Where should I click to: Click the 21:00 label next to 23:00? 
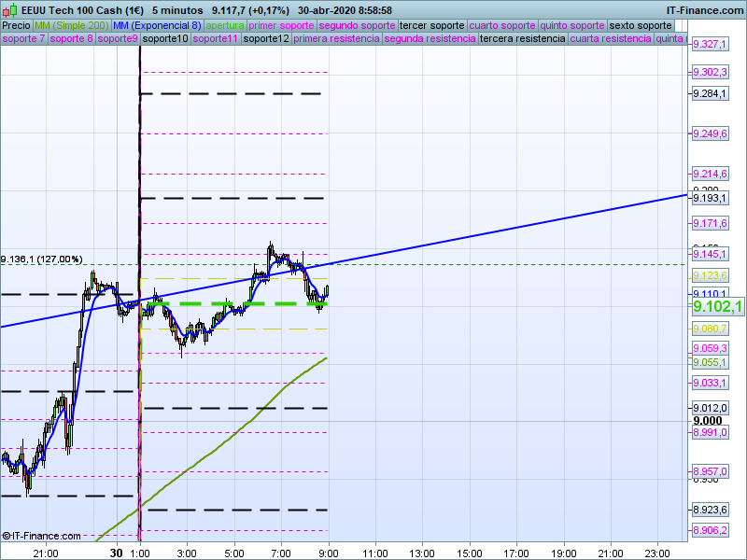click(611, 553)
